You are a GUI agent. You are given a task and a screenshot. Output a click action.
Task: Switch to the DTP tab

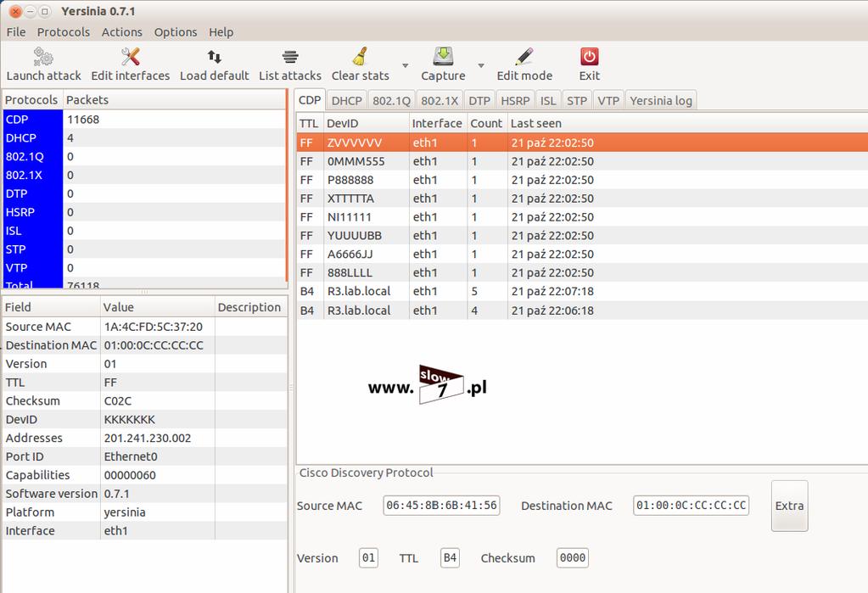(479, 101)
